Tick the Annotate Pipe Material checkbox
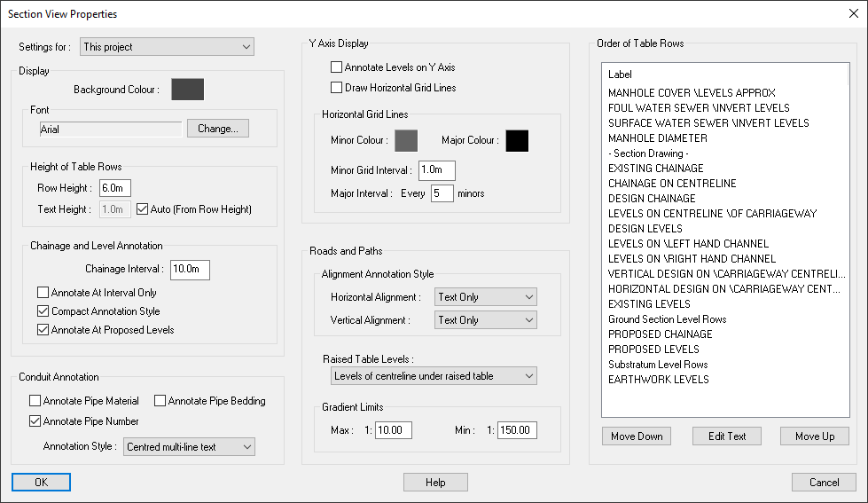This screenshot has height=503, width=868. click(x=35, y=401)
